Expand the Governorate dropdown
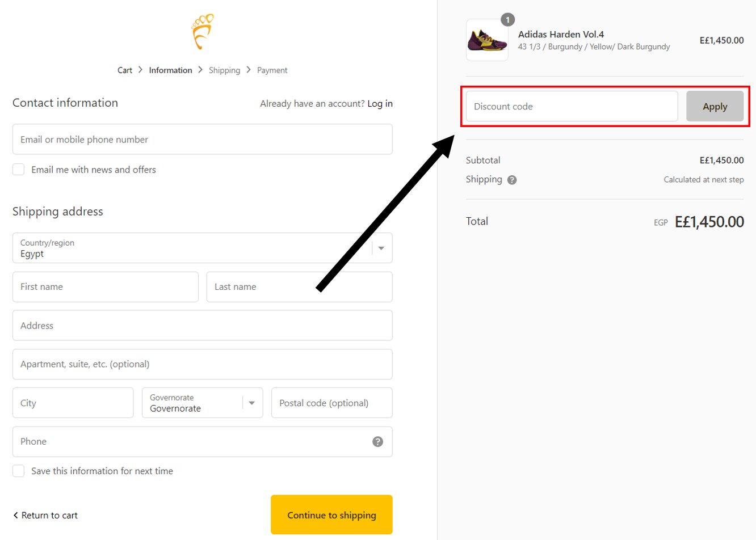The height and width of the screenshot is (540, 756). [x=203, y=403]
